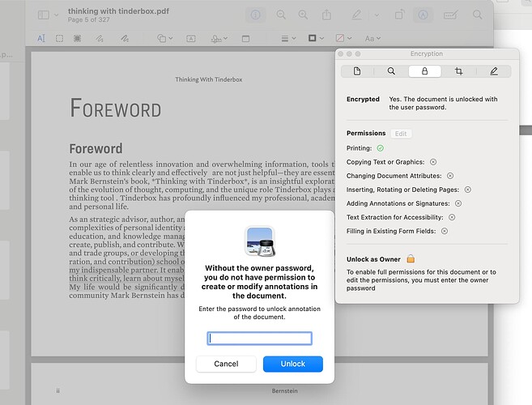Viewport: 532px width, 405px height.
Task: Select the Rectangular Selection markup tool
Action: click(x=59, y=38)
